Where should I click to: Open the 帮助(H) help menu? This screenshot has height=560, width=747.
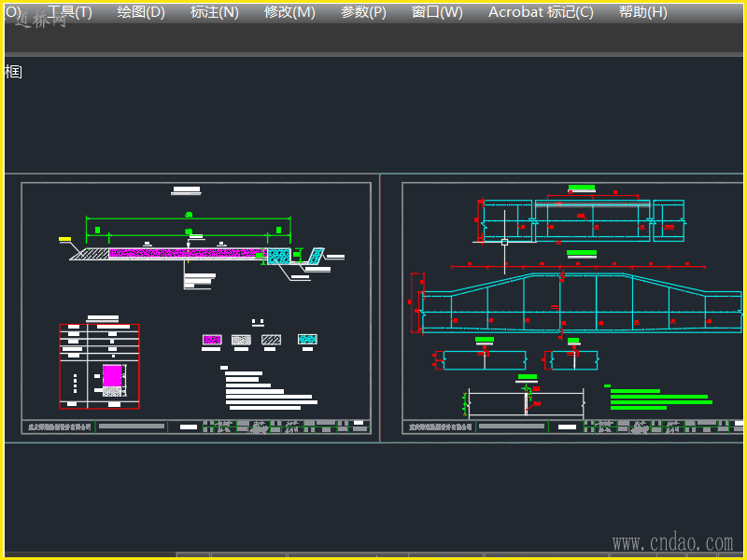(642, 12)
